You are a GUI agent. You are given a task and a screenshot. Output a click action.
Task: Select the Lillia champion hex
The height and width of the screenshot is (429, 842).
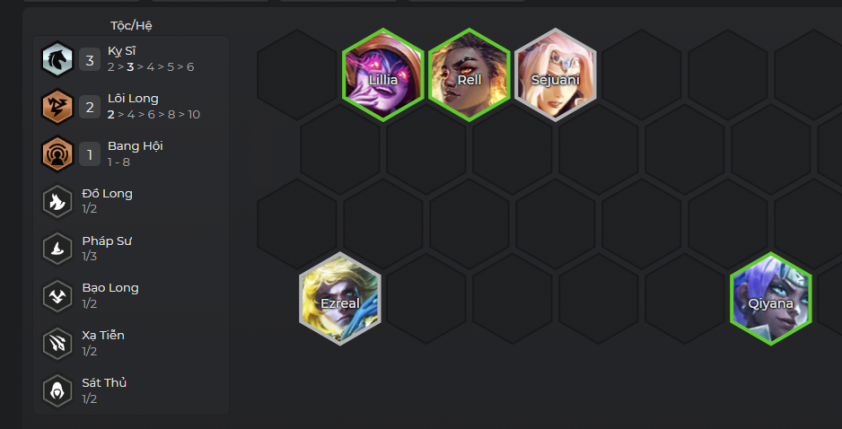[383, 75]
